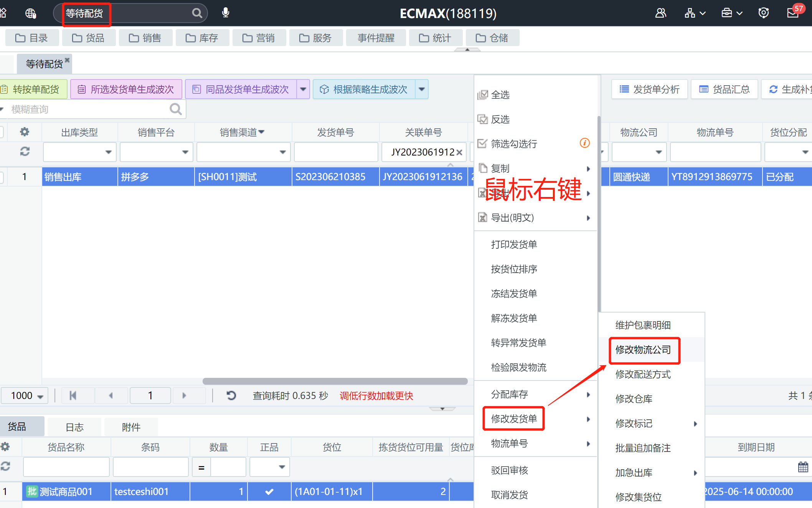Close the 等待配货 tab
812x508 pixels.
(67, 60)
